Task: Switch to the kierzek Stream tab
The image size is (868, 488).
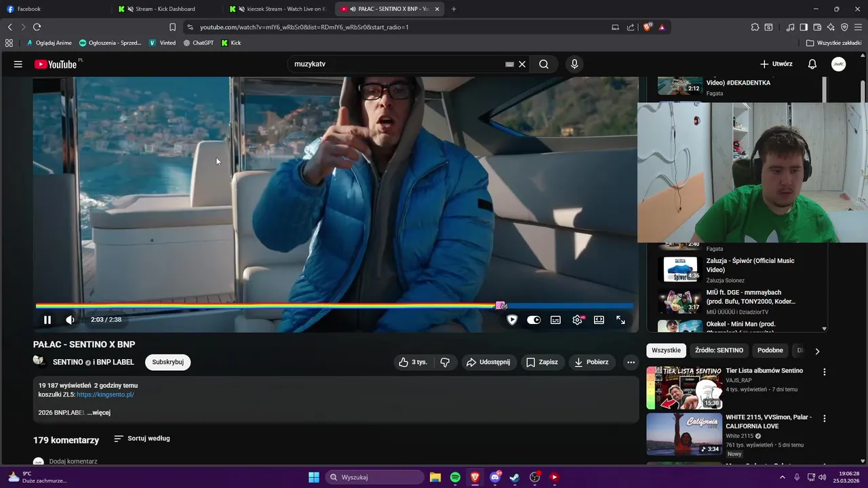Action: (x=279, y=9)
